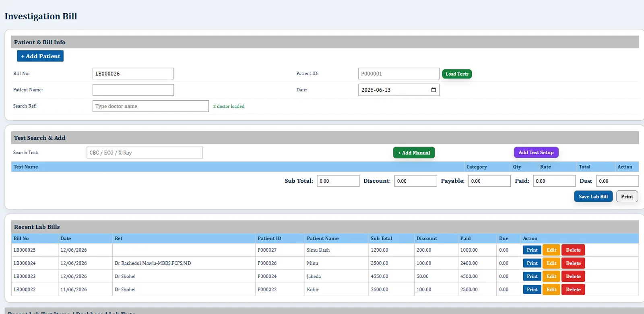Viewport: 644px width, 314px height.
Task: Edit bill LB000023
Action: click(x=551, y=277)
